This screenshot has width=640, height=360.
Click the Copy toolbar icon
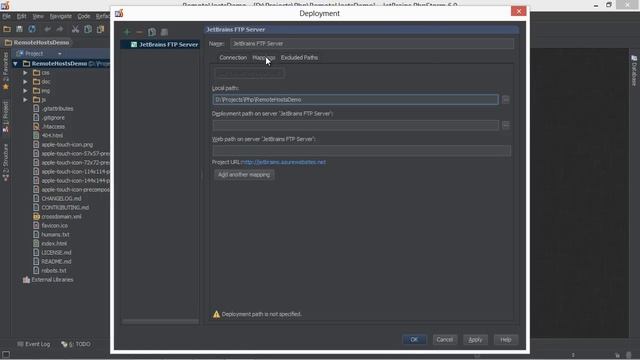point(88,29)
